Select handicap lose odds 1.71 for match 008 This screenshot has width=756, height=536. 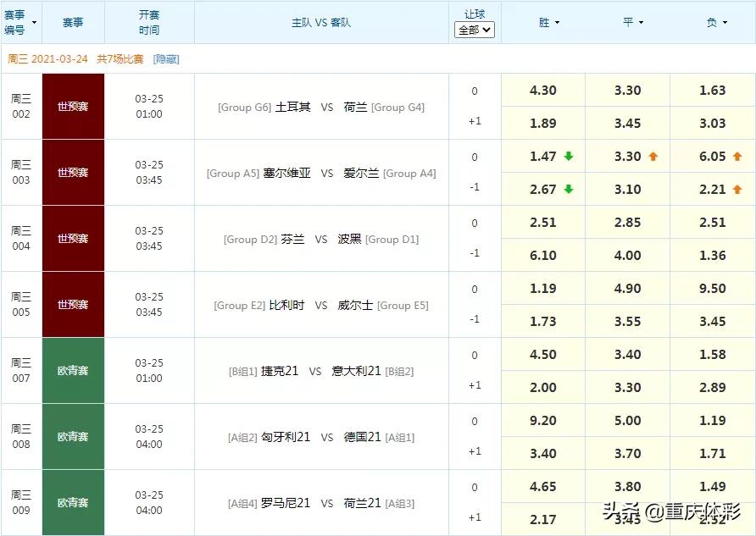tap(713, 453)
